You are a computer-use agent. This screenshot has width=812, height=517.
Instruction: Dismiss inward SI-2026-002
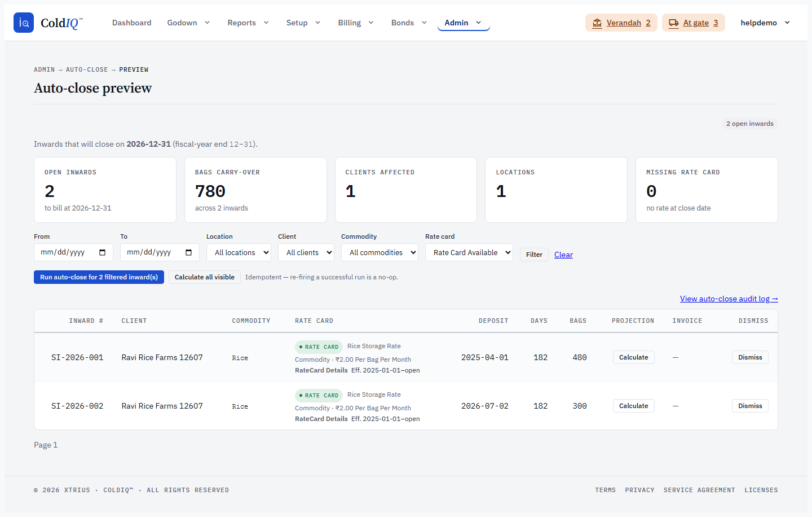point(750,406)
